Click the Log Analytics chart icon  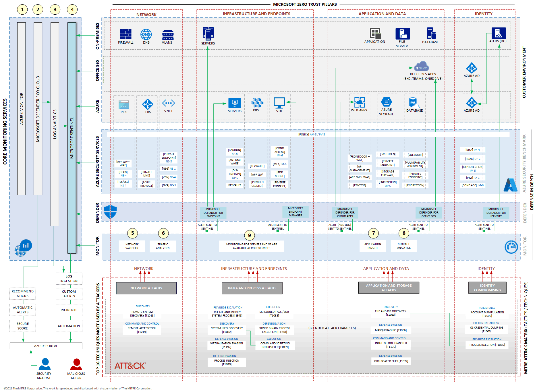point(23,248)
